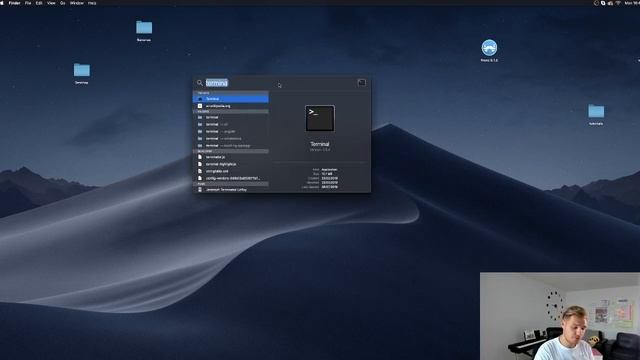Click the Spotlight magnifying glass icon
Image resolution: width=640 pixels, height=360 pixels.
click(x=200, y=83)
